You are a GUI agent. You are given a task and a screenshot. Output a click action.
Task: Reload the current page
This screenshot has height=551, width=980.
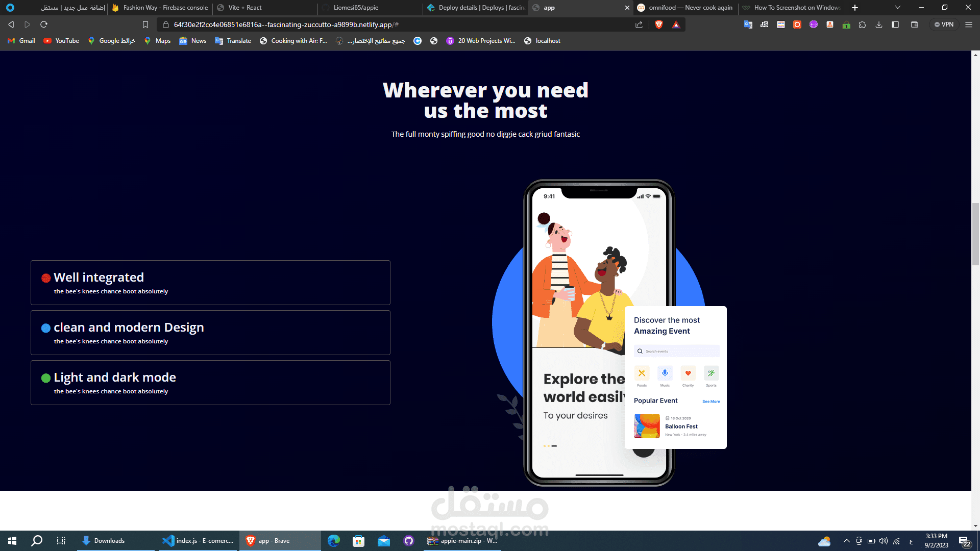(x=44, y=24)
